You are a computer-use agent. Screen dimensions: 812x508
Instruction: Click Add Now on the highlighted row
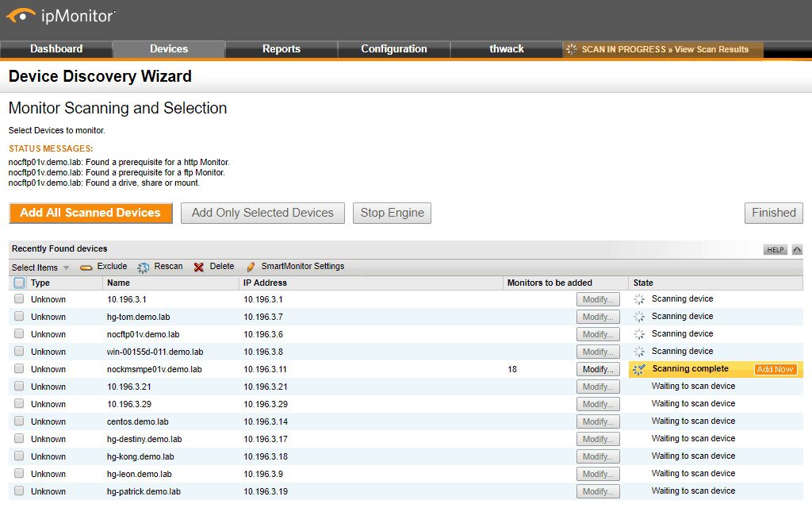pyautogui.click(x=775, y=369)
